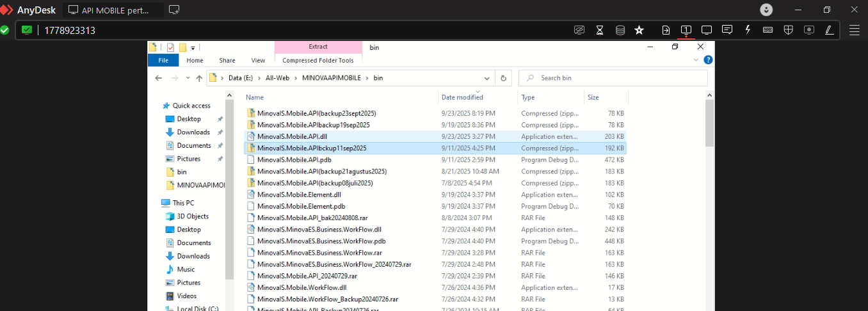Open the File ribbon tab

click(163, 60)
